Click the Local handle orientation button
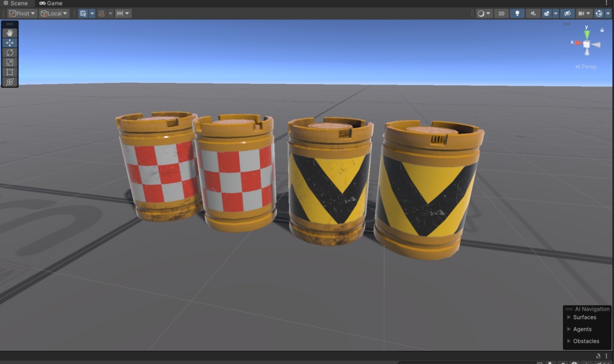The width and height of the screenshot is (614, 364). (53, 13)
